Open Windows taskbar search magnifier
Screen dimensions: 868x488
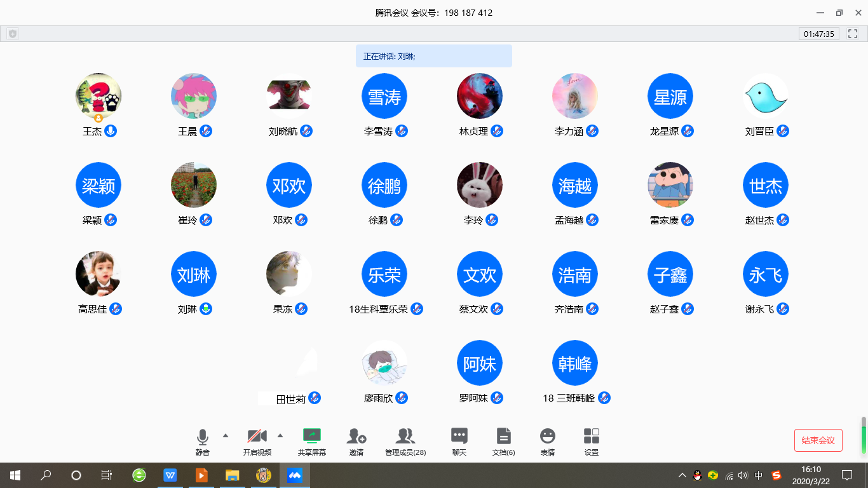pyautogui.click(x=46, y=475)
